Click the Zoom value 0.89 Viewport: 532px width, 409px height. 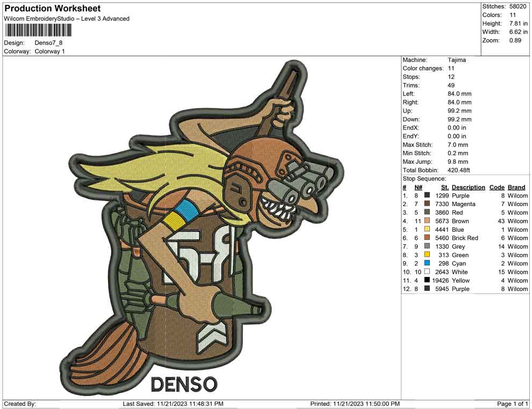pos(515,40)
